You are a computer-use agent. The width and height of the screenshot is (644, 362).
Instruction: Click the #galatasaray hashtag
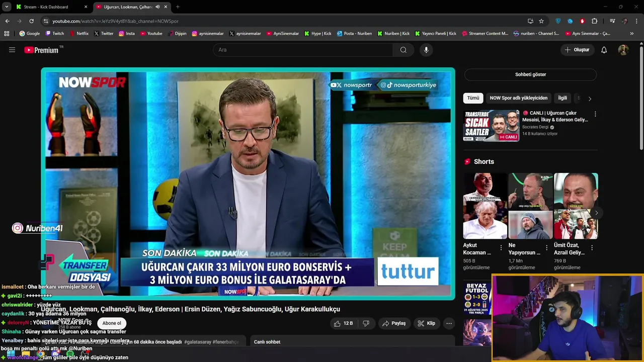tap(198, 342)
